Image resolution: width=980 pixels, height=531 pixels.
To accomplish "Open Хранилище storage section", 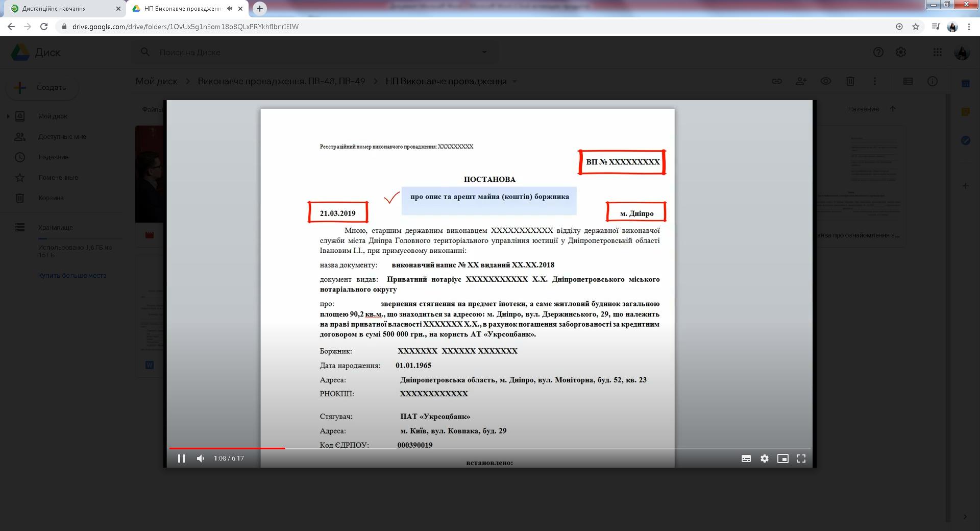I will tap(55, 228).
